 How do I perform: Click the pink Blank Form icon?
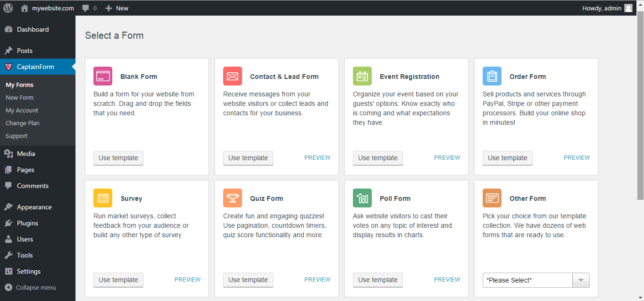103,76
